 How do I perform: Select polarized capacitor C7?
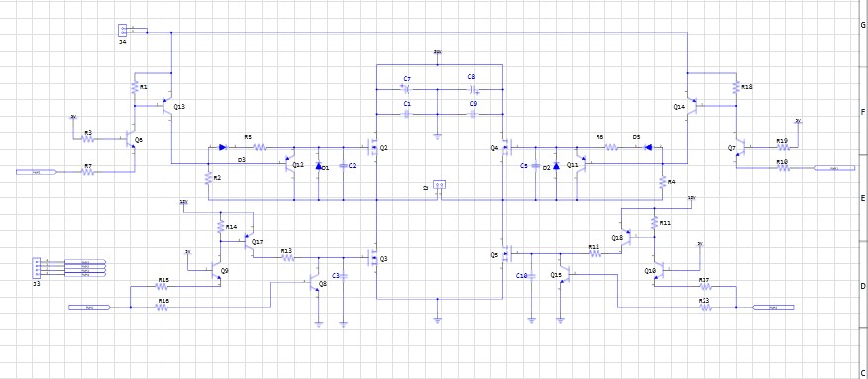tap(406, 88)
